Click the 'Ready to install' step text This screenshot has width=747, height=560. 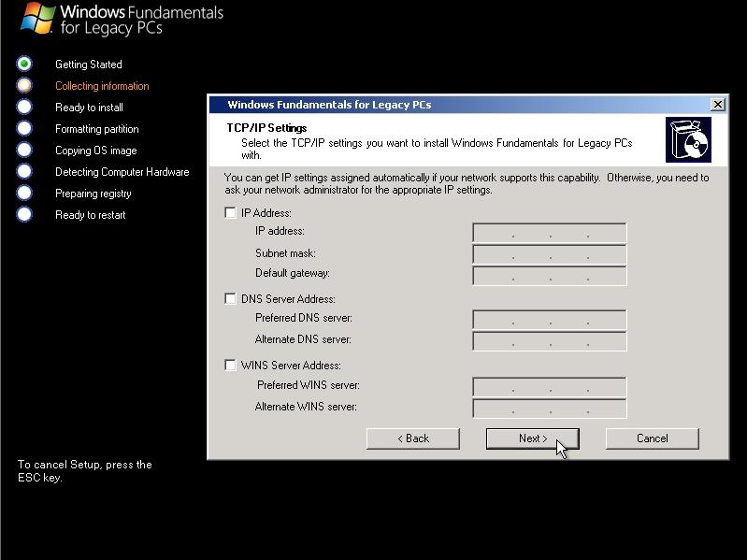point(89,108)
